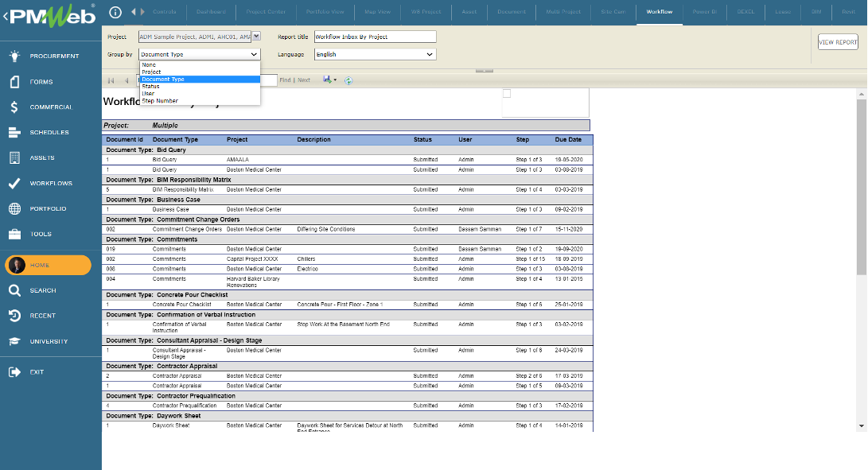The image size is (868, 470).
Task: Open the University graduation cap icon
Action: [15, 341]
